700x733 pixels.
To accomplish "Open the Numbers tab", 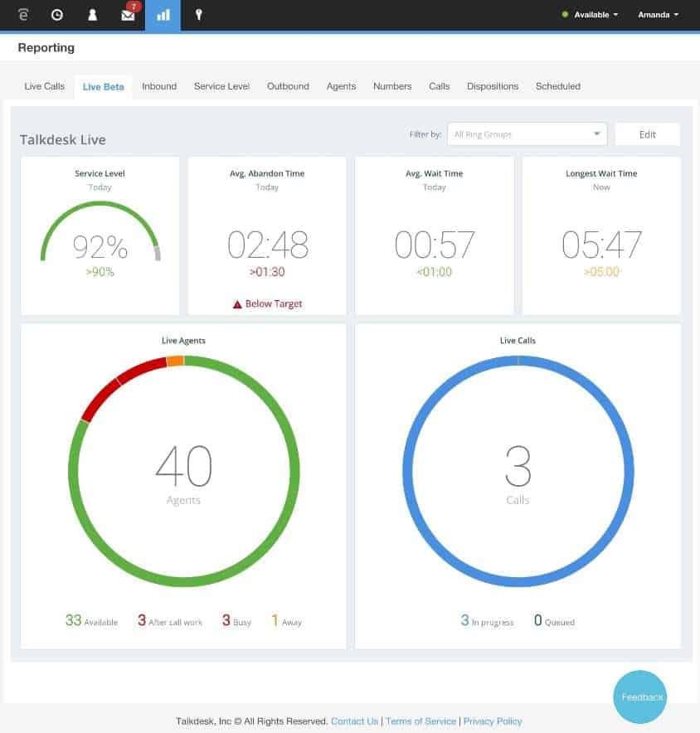I will click(x=392, y=86).
